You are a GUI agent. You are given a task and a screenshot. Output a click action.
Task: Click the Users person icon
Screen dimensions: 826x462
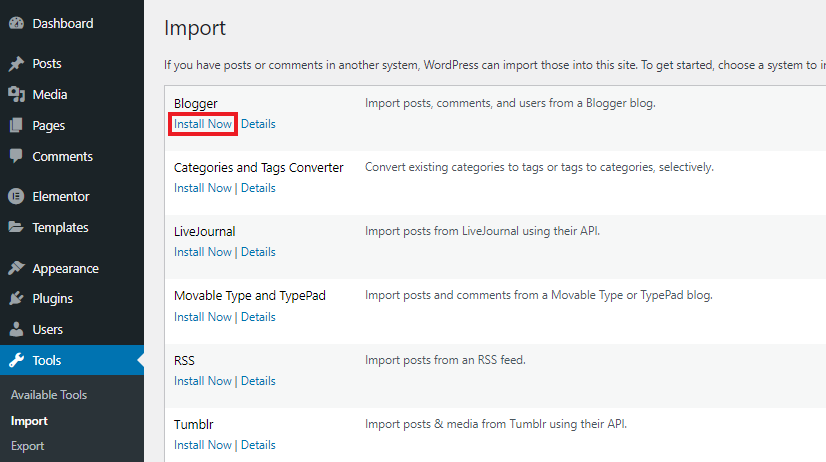[x=16, y=330]
